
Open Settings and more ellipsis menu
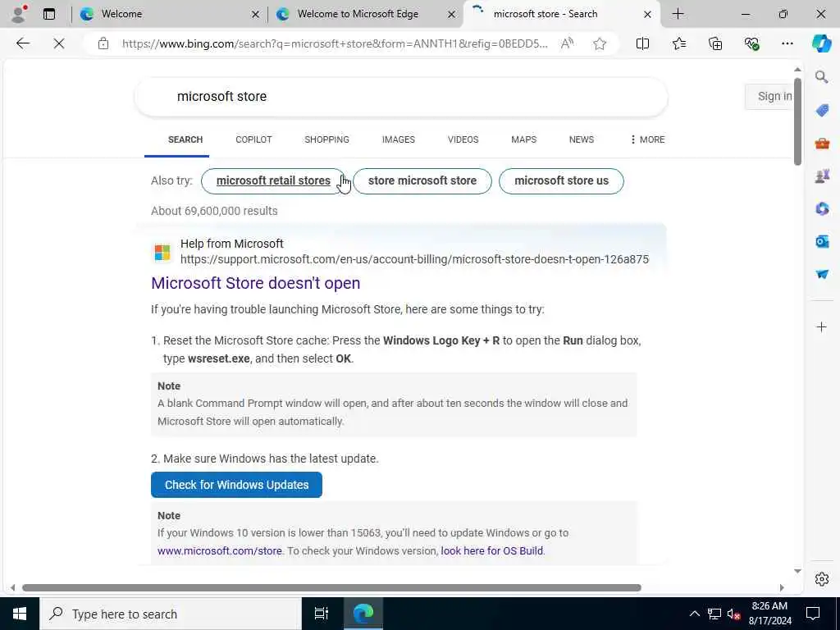[787, 43]
